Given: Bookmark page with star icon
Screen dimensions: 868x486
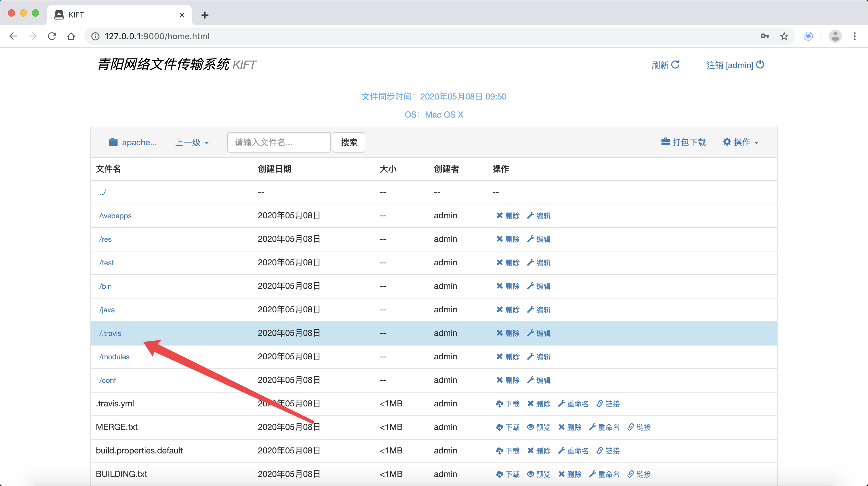Looking at the screenshot, I should 784,36.
